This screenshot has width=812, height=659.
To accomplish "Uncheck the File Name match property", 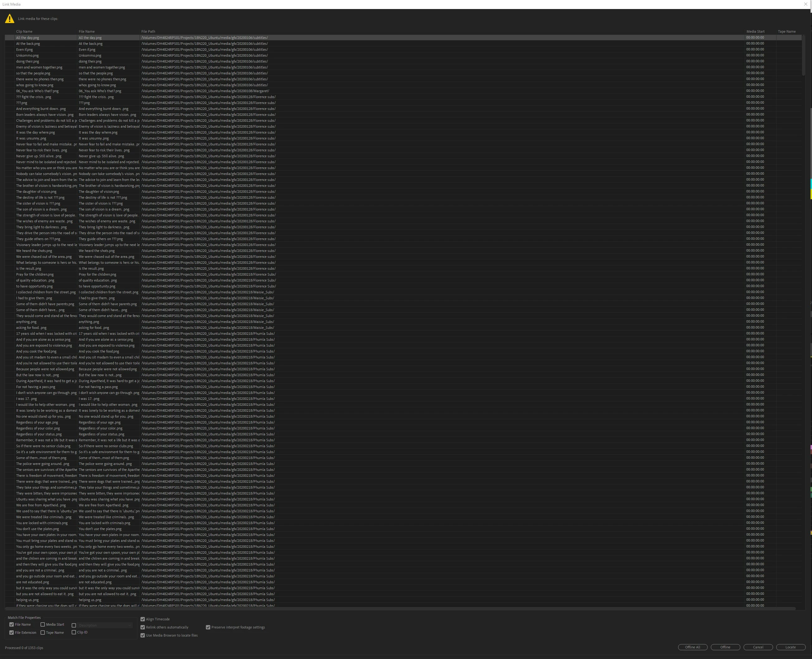I will pyautogui.click(x=12, y=624).
